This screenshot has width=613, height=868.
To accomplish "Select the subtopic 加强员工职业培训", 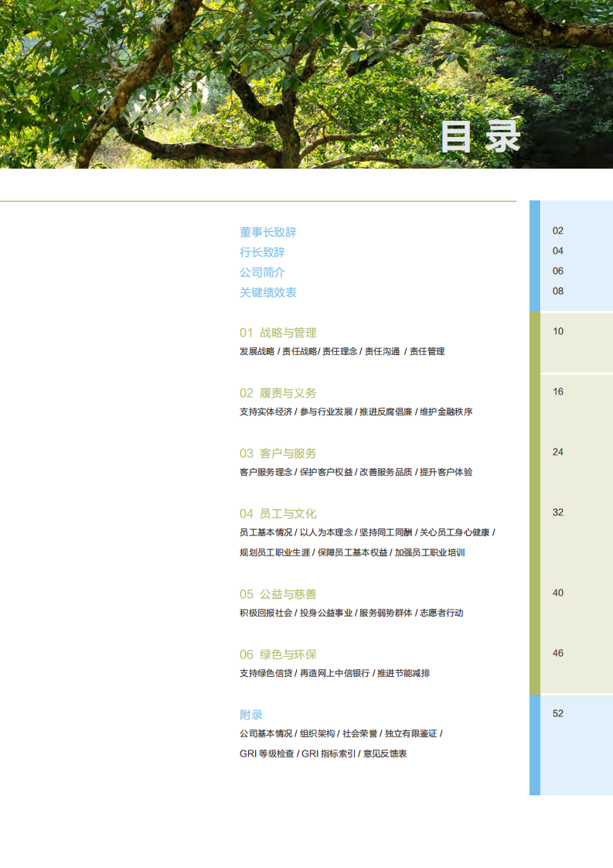I will pyautogui.click(x=430, y=552).
